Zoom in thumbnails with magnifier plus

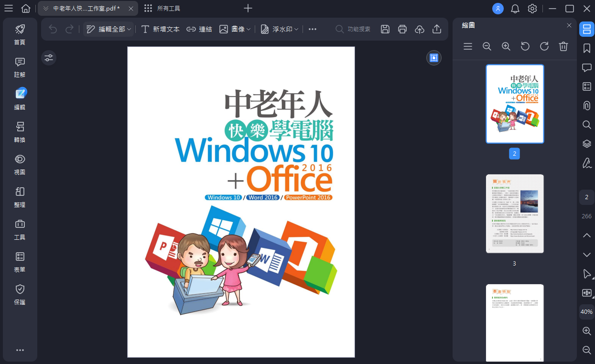(x=506, y=46)
